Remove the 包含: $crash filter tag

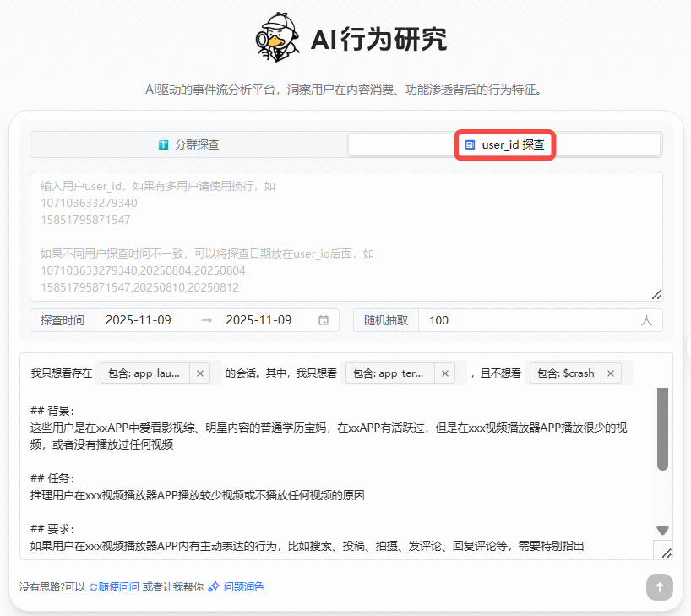[x=611, y=373]
